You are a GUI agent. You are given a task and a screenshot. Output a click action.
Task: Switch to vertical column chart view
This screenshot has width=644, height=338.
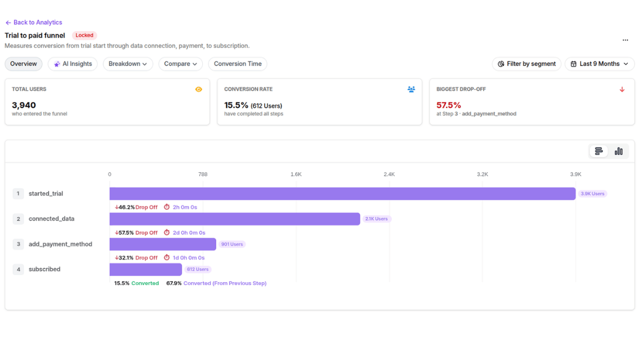[619, 151]
